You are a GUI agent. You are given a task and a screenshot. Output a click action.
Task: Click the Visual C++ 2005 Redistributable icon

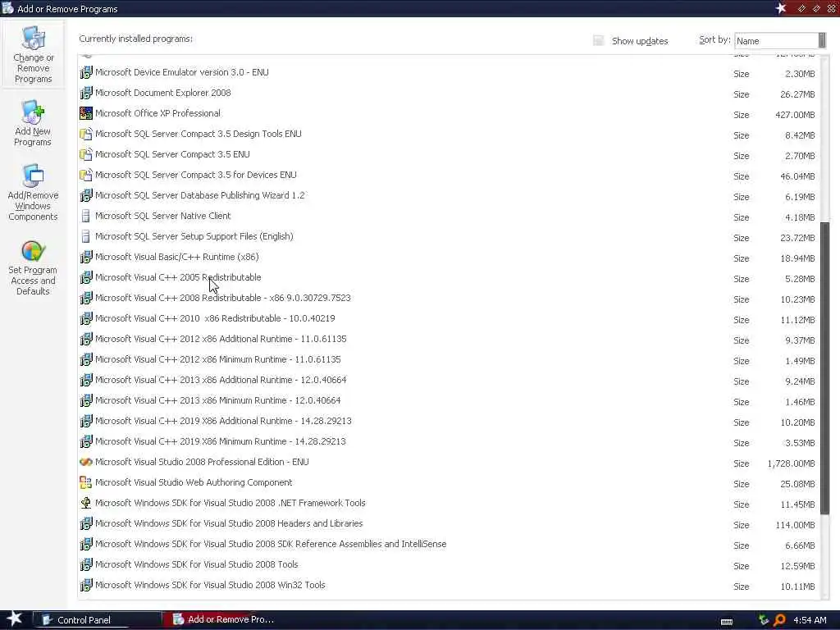(85, 277)
